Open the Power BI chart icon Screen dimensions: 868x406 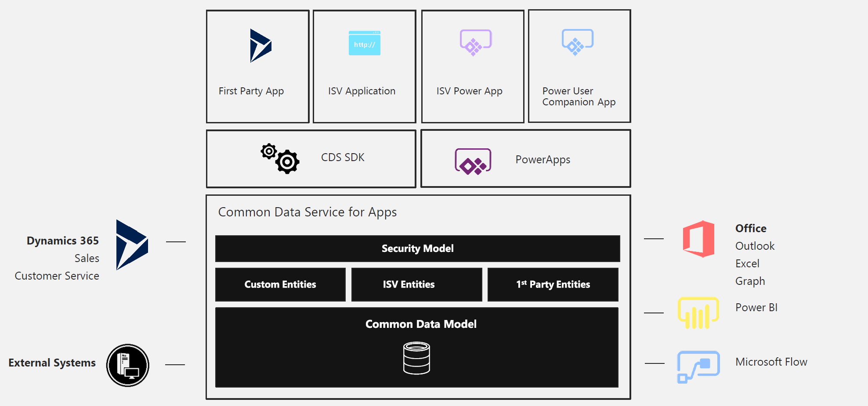tap(698, 312)
